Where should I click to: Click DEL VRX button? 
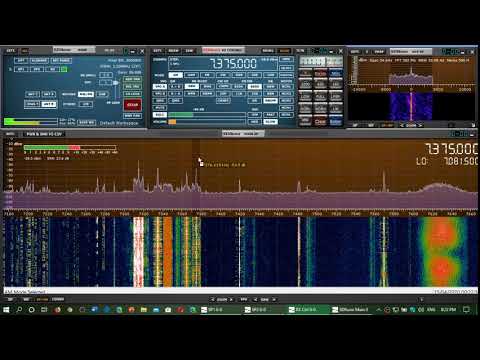pos(132,87)
